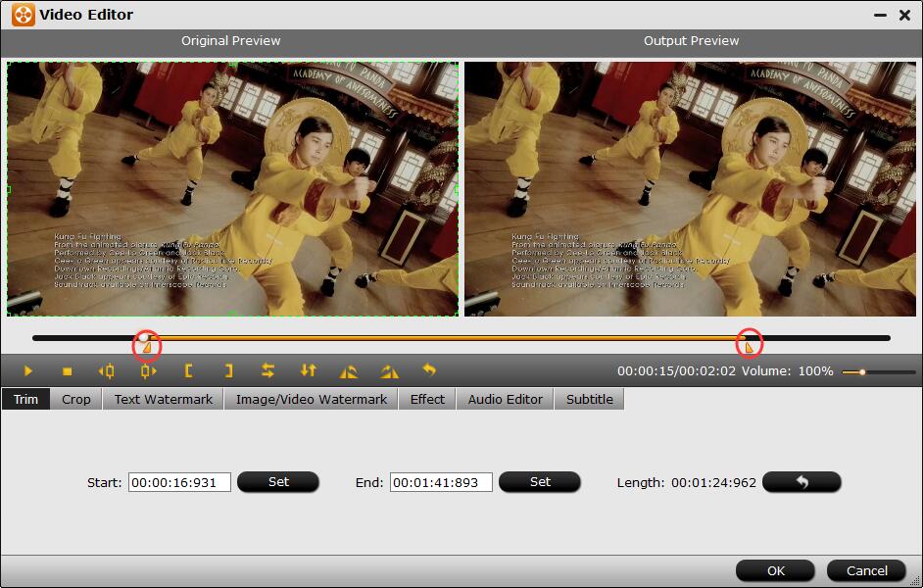Click the trim end marker on timeline
This screenshot has width=923, height=588.
click(x=750, y=344)
